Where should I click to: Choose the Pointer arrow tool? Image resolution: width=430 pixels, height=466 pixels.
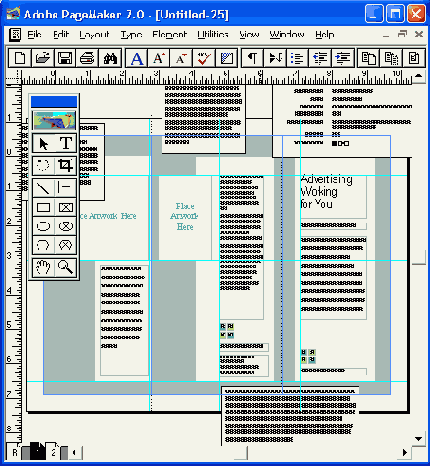click(x=43, y=144)
